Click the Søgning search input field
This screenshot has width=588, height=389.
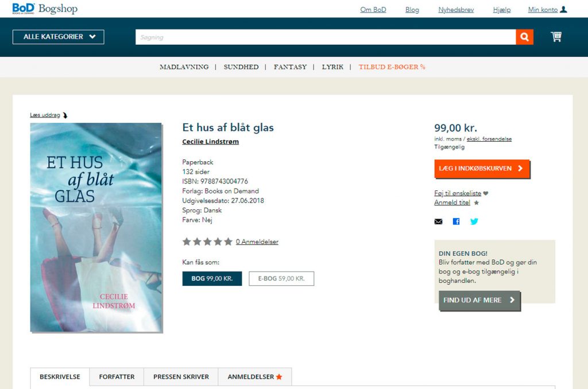pos(326,37)
